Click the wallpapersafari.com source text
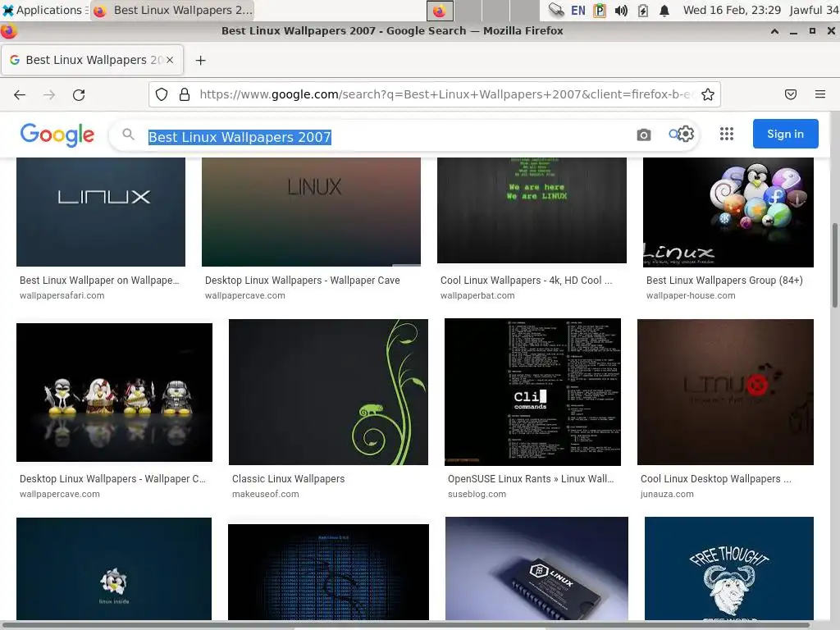The height and width of the screenshot is (630, 840). tap(62, 295)
